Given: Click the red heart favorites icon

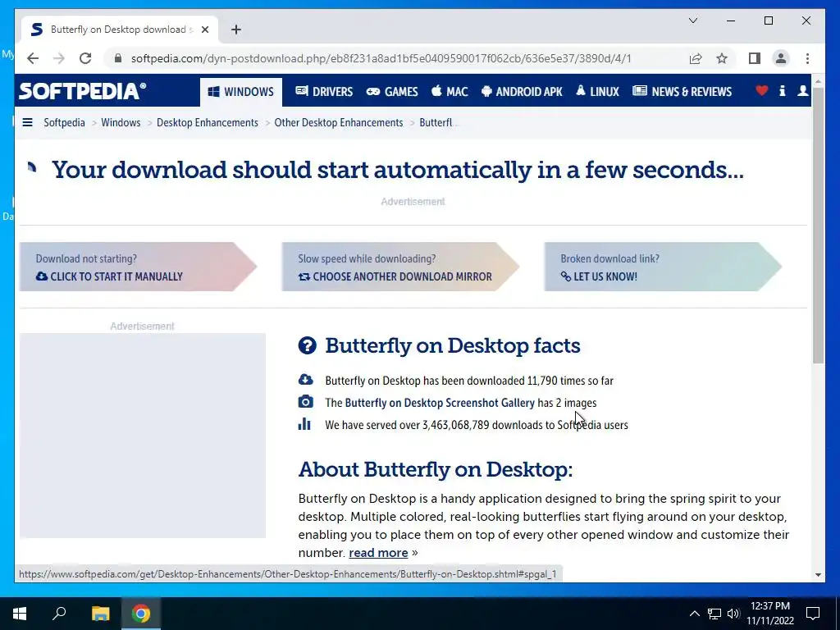Looking at the screenshot, I should (762, 91).
